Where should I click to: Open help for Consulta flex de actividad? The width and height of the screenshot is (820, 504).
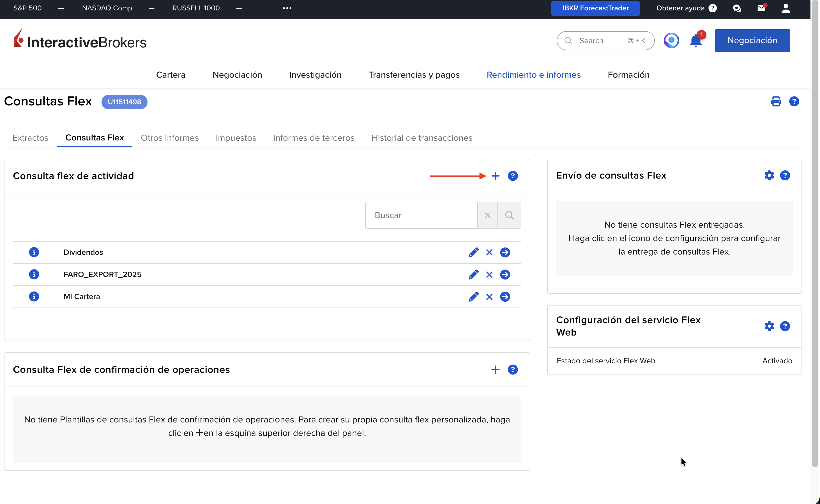[x=513, y=176]
